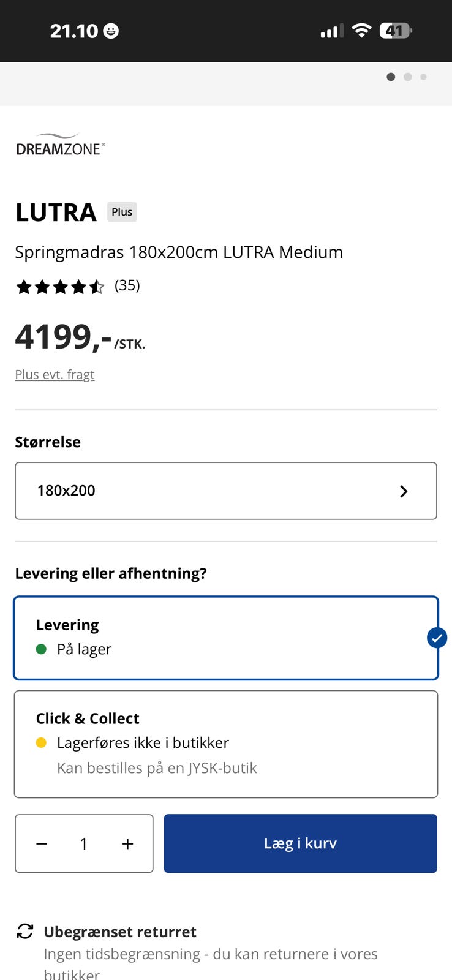The width and height of the screenshot is (452, 980).
Task: Go to the second image carousel dot
Action: (x=408, y=77)
